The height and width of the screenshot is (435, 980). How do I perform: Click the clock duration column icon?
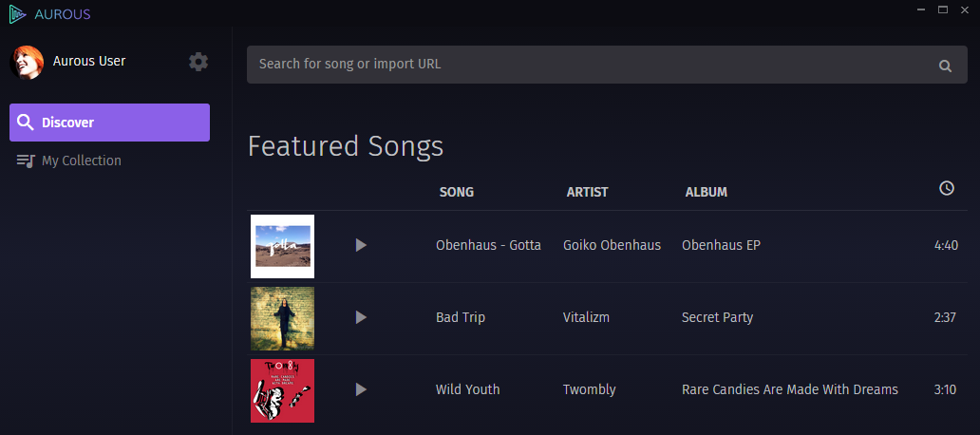[x=946, y=189]
